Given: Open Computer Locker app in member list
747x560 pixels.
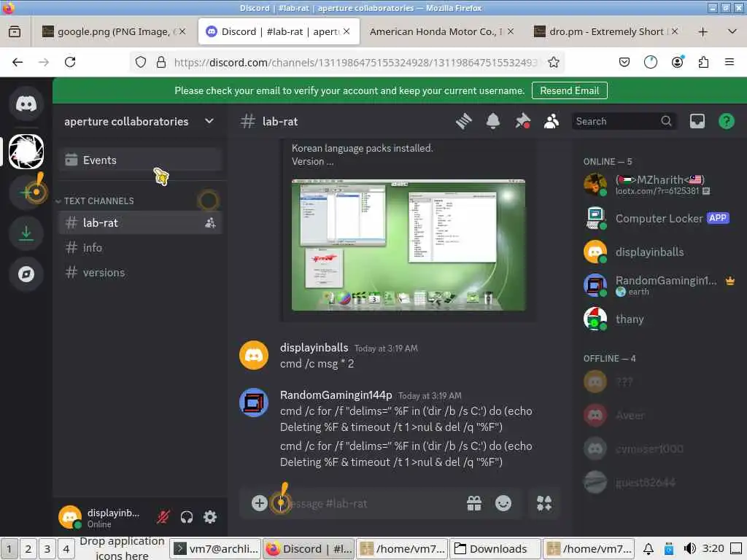Looking at the screenshot, I should [x=659, y=219].
